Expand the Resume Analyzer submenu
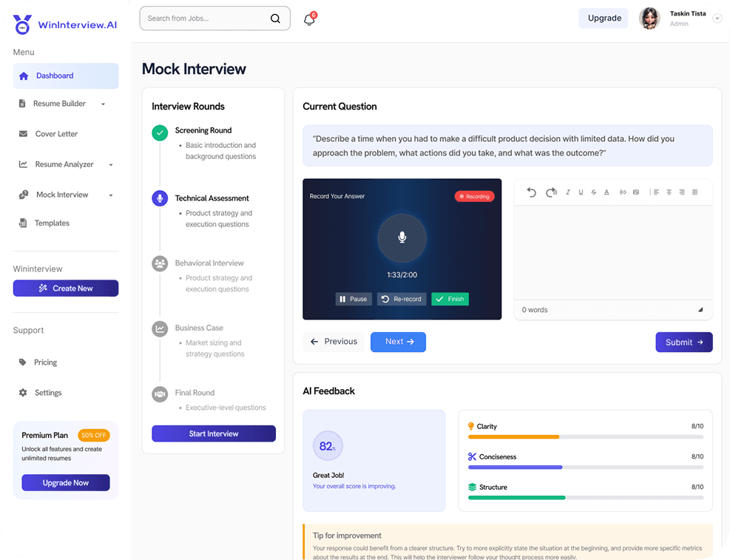730x560 pixels. tap(111, 165)
